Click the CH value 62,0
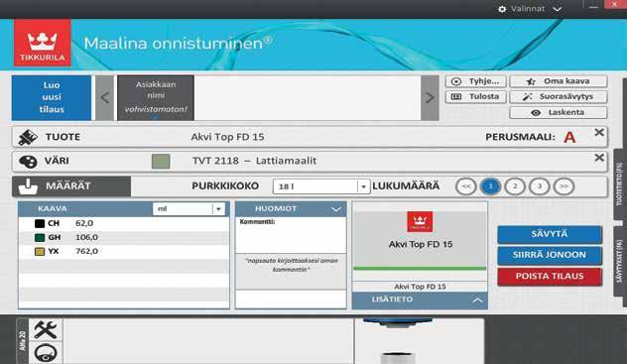This screenshot has height=364, width=627. click(x=84, y=223)
